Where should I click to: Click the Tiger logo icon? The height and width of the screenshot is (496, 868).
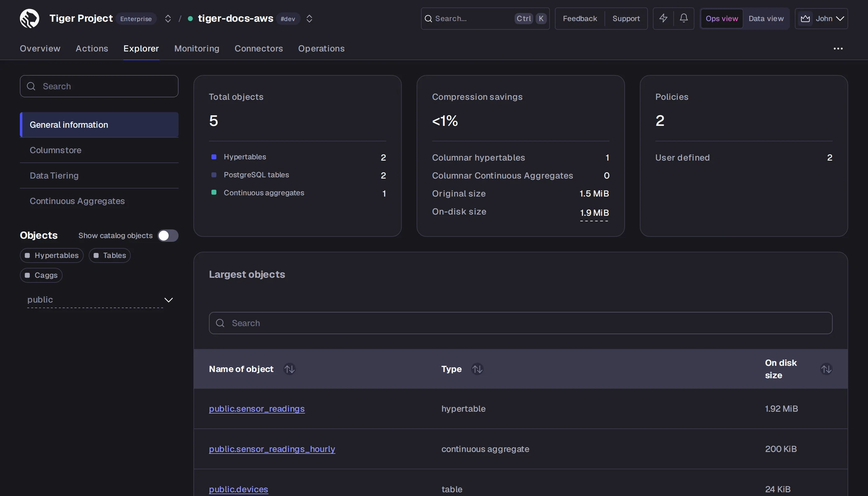pos(29,18)
